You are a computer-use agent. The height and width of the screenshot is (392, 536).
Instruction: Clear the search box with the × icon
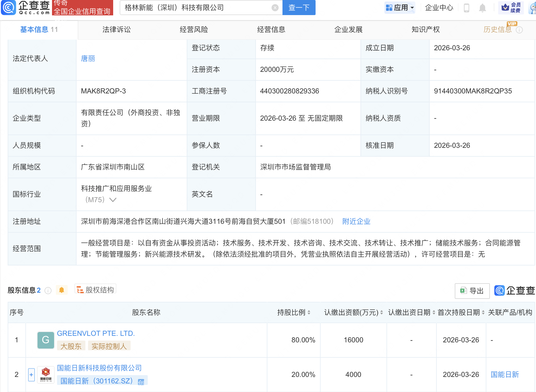pyautogui.click(x=275, y=8)
